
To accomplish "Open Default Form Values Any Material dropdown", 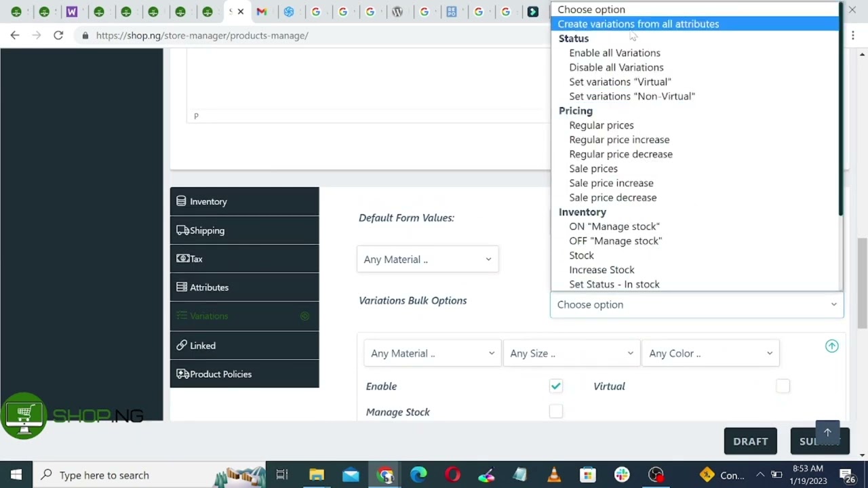I will pyautogui.click(x=428, y=260).
